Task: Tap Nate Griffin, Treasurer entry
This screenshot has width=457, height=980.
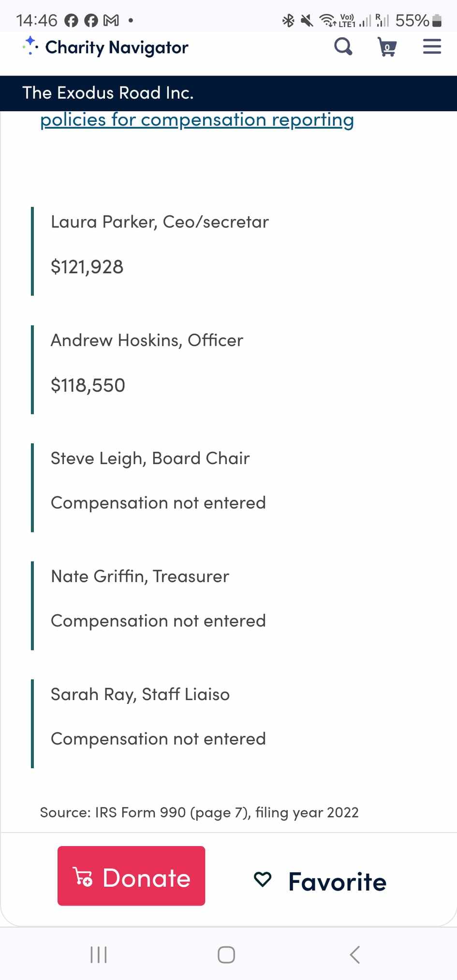Action: (x=140, y=576)
